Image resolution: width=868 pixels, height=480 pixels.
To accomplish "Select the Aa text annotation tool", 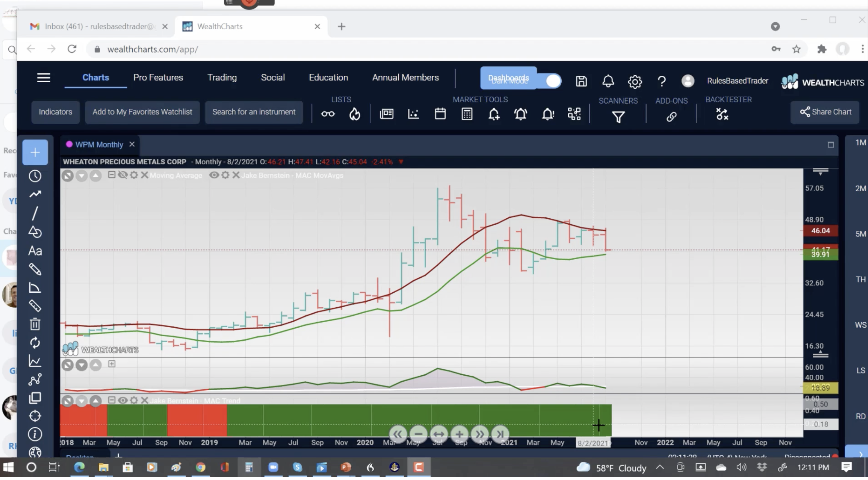I will point(35,251).
